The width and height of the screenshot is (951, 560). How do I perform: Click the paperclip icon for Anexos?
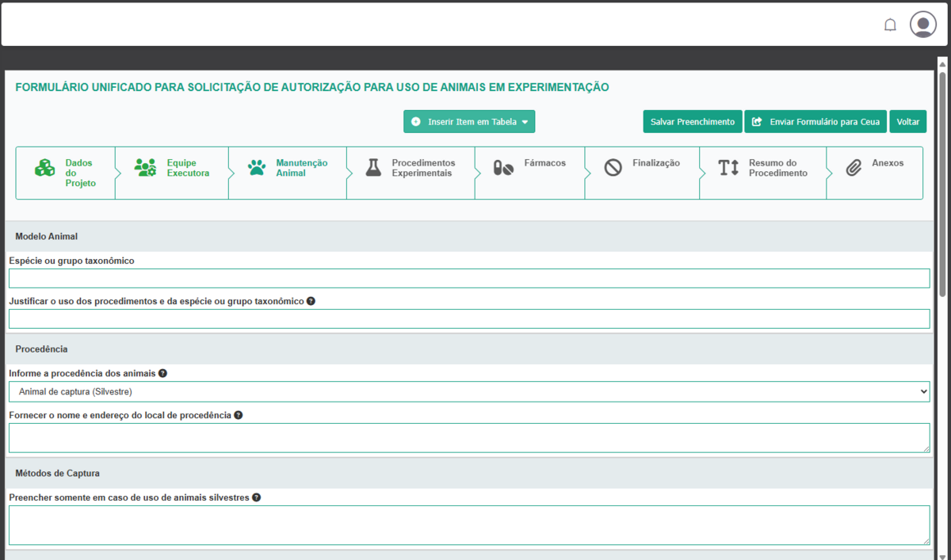click(x=854, y=168)
